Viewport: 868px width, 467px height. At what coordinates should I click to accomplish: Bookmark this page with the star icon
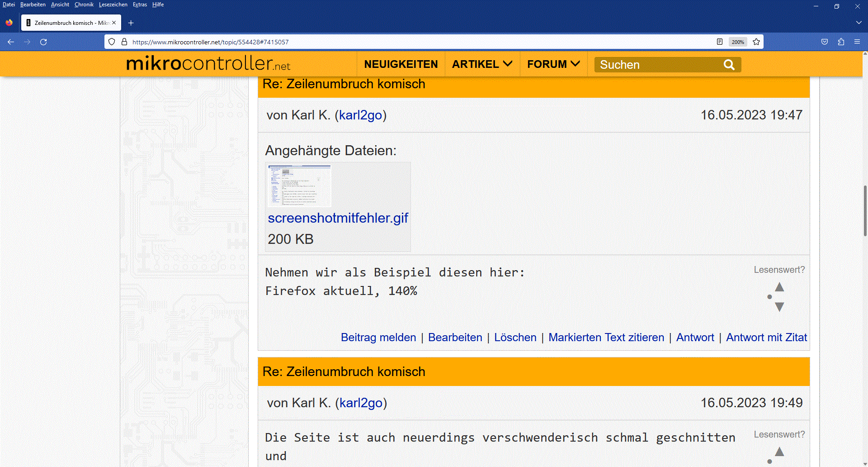(x=756, y=42)
